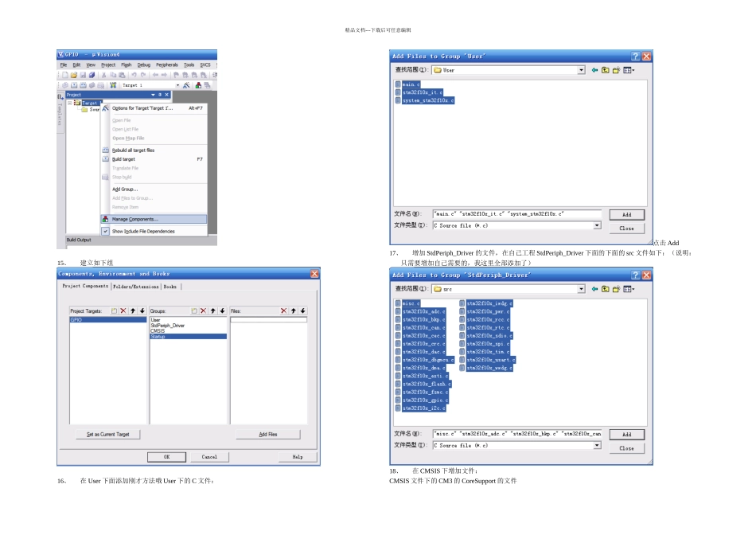756x535 pixels.
Task: Move group down arrow in Groups
Action: tap(222, 311)
